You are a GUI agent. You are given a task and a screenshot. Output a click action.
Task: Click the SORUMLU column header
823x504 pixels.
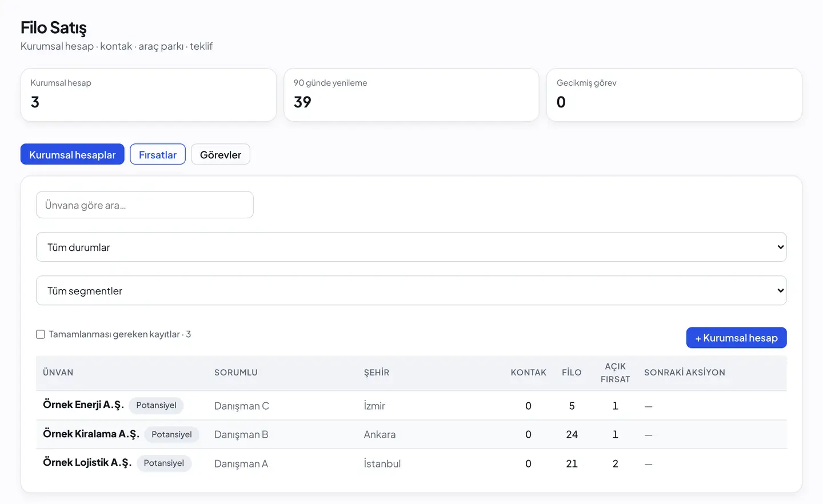(x=236, y=373)
